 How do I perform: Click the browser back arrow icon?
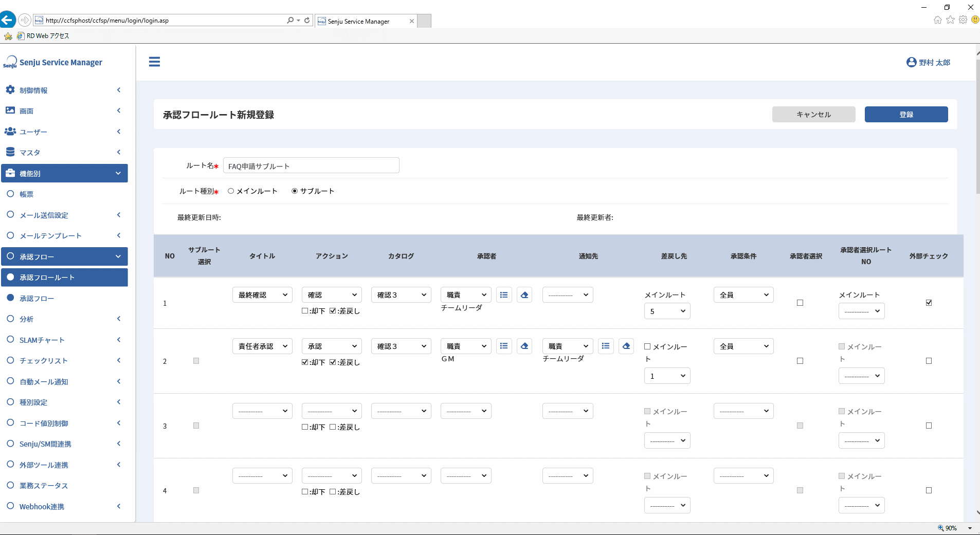(x=7, y=20)
